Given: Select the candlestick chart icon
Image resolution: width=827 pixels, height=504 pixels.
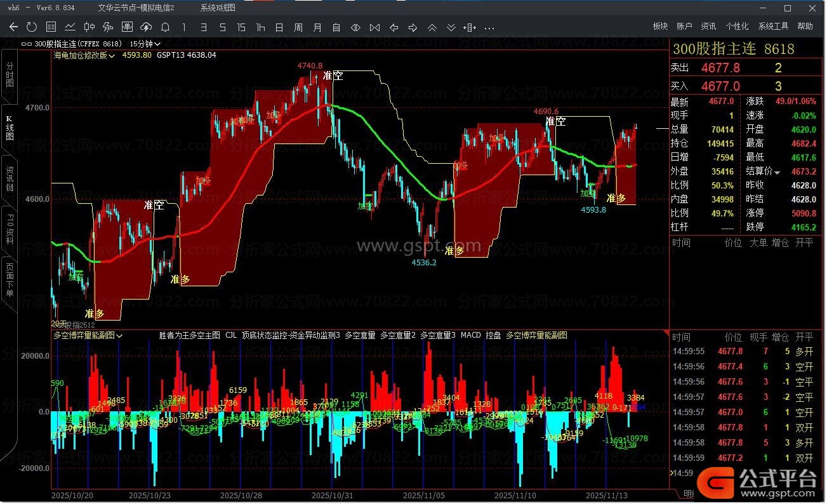Looking at the screenshot, I should pos(89,27).
